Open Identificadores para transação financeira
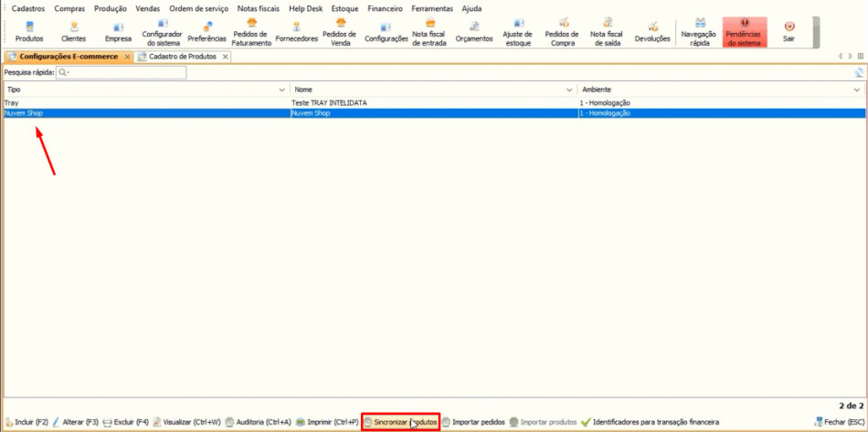The height and width of the screenshot is (432, 868). click(650, 422)
